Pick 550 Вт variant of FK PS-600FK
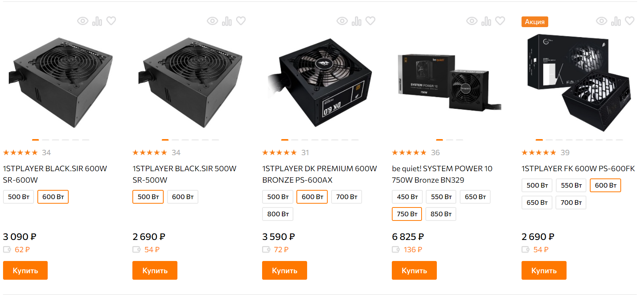 (571, 185)
